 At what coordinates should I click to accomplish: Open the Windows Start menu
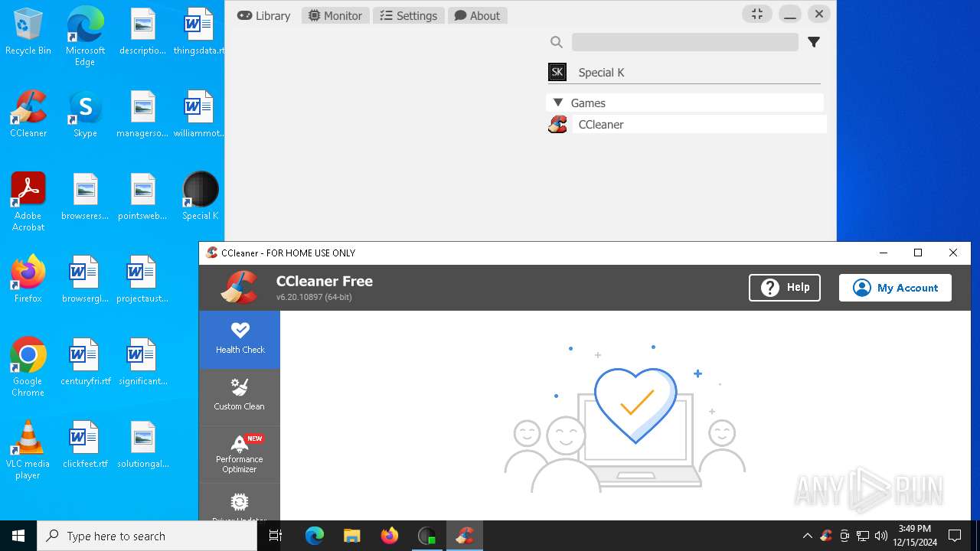pyautogui.click(x=18, y=536)
